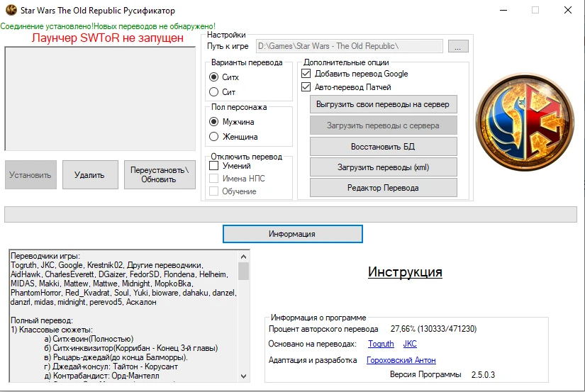Click the Путь к игре path field

click(x=349, y=46)
